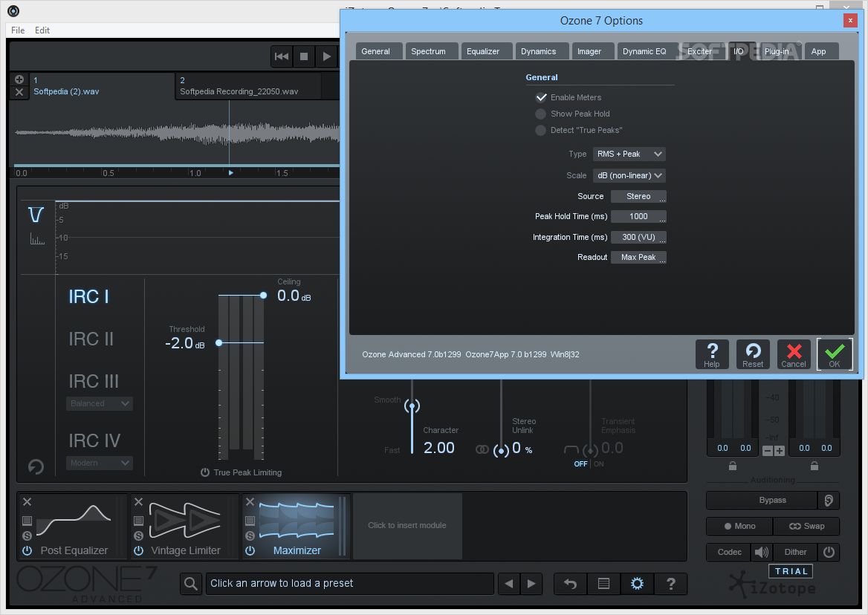Start playback with the play button
This screenshot has height=615, width=868.
coord(326,56)
